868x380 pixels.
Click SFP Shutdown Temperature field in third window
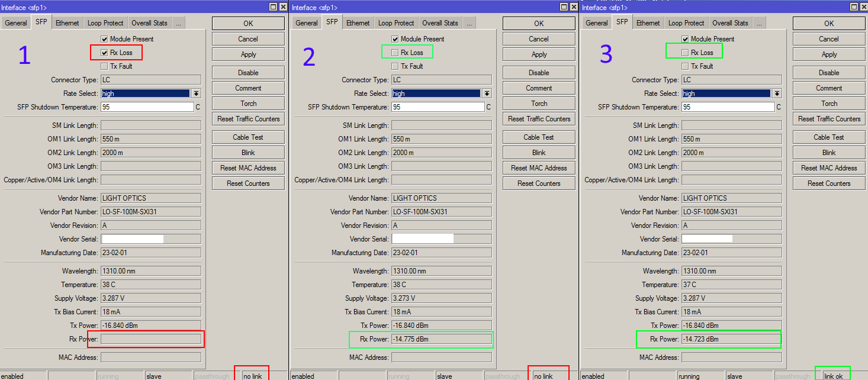click(728, 107)
